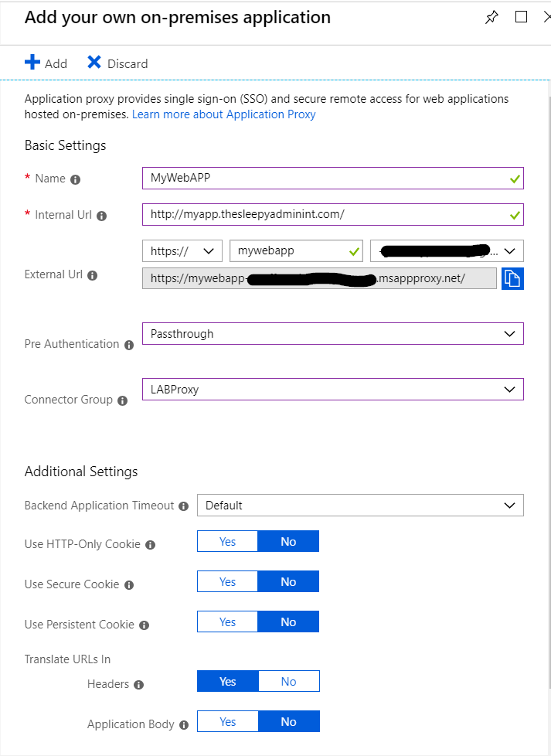
Task: Enable Application Body URL translation with Yes
Action: 227,721
